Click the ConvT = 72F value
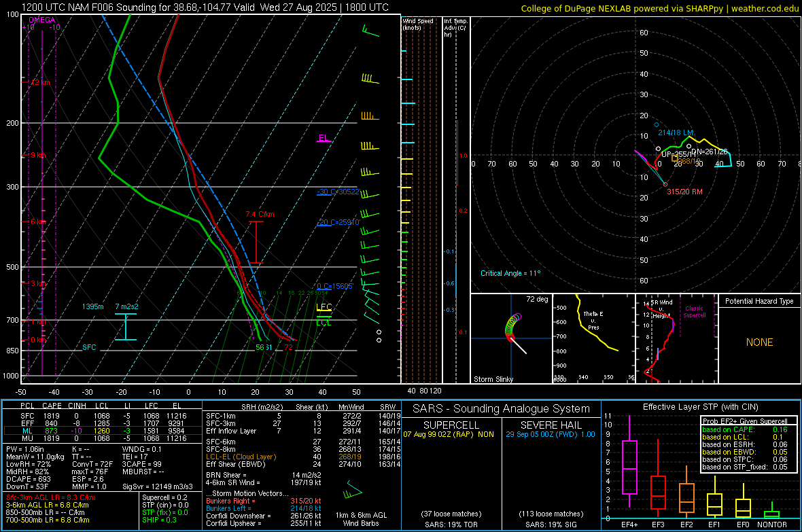 click(x=92, y=464)
